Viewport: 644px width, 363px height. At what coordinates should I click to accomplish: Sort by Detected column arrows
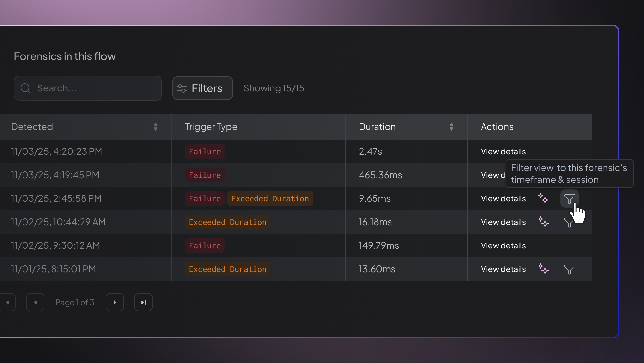(x=156, y=127)
